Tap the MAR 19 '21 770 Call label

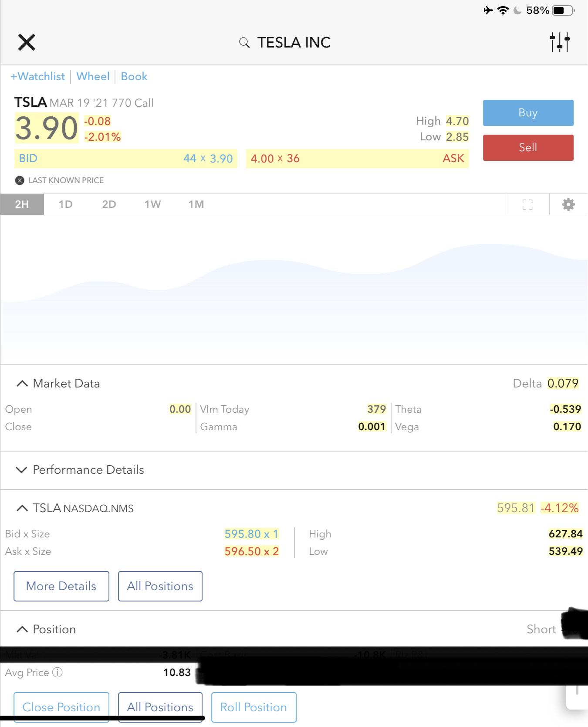101,103
